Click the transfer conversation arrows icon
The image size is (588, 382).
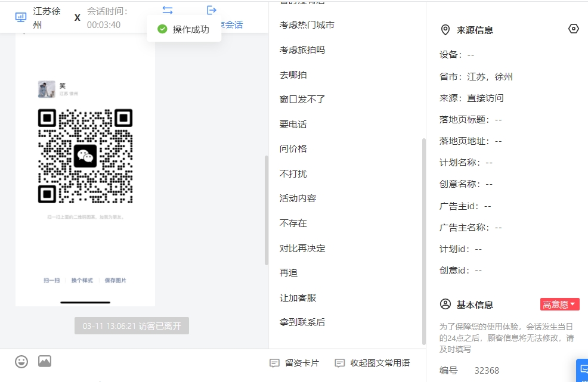168,10
